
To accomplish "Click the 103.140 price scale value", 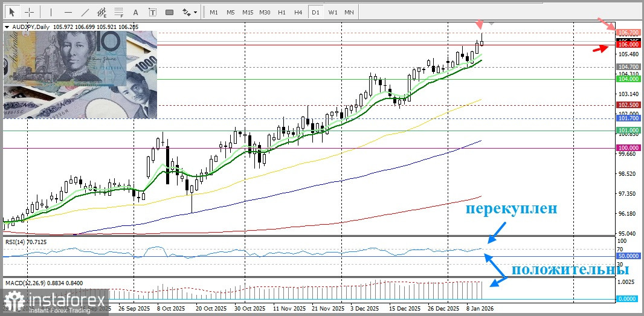I will click(x=628, y=94).
